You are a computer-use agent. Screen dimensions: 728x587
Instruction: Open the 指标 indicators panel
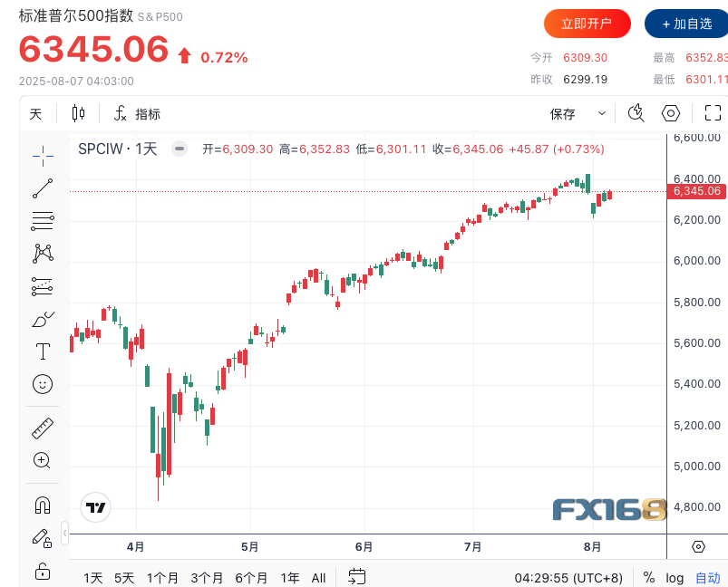(138, 113)
